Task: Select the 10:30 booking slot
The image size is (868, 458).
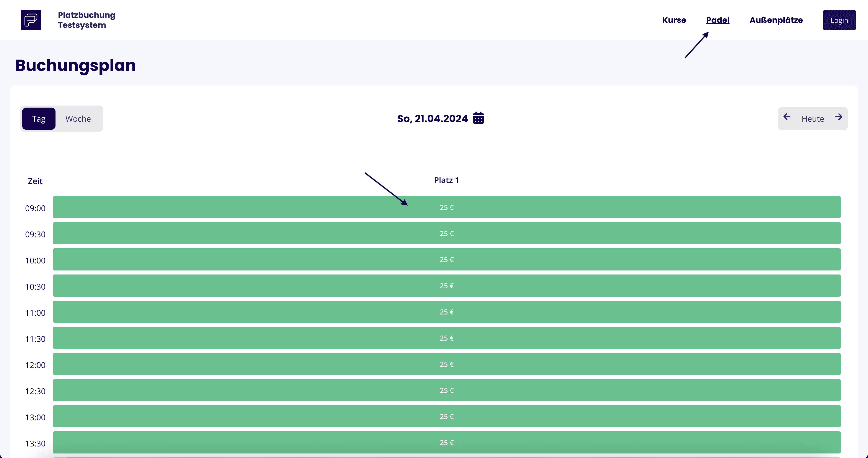Action: pyautogui.click(x=447, y=286)
